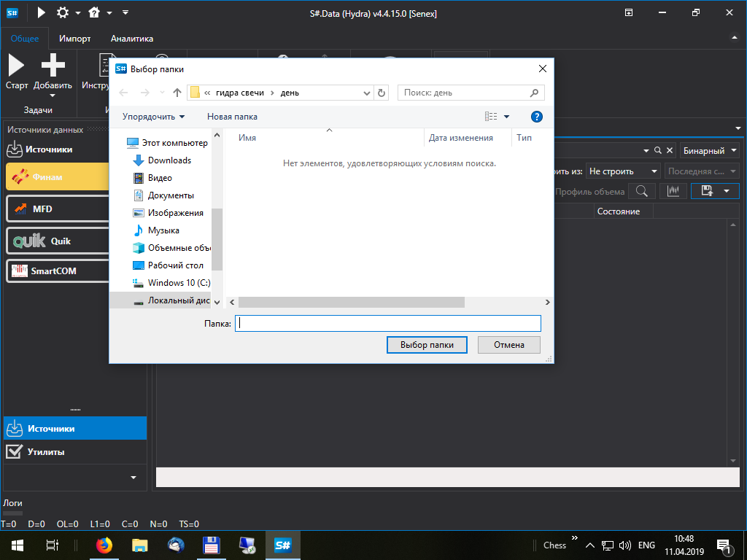Go up one folder level
This screenshot has width=747, height=560.
(x=177, y=93)
